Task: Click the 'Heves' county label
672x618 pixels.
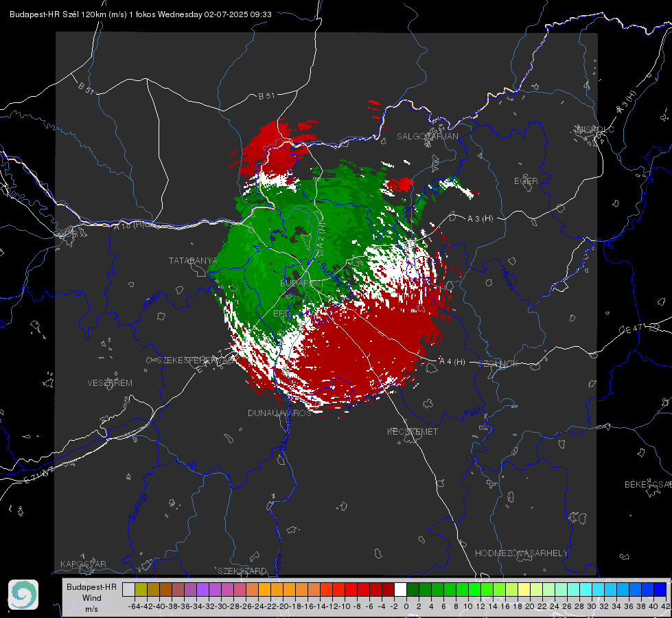Action: (507, 278)
